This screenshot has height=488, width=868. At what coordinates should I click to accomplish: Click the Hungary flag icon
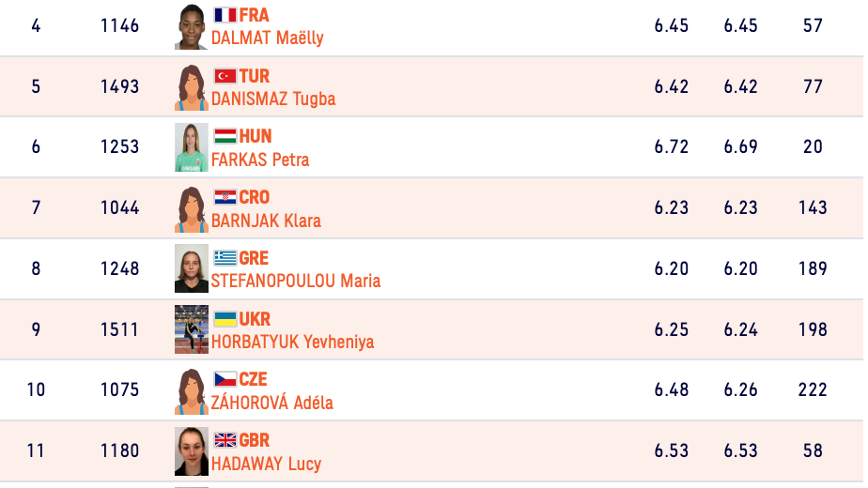coord(225,136)
